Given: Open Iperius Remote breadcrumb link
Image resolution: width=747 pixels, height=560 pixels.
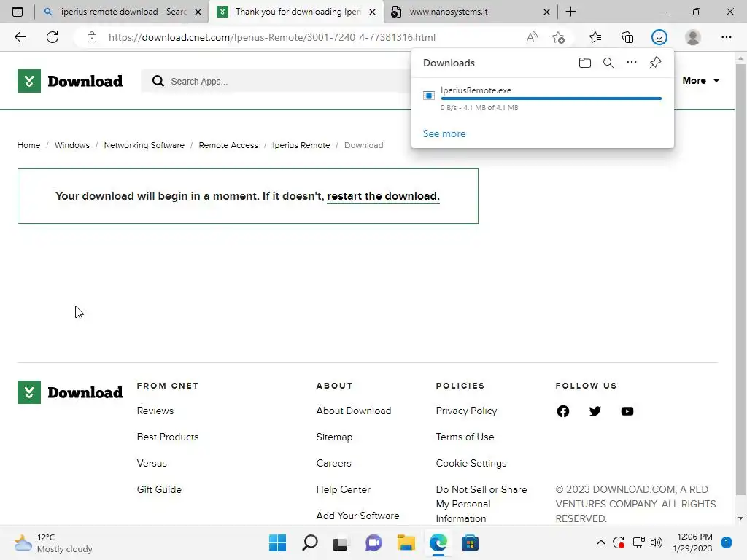Looking at the screenshot, I should [x=301, y=145].
